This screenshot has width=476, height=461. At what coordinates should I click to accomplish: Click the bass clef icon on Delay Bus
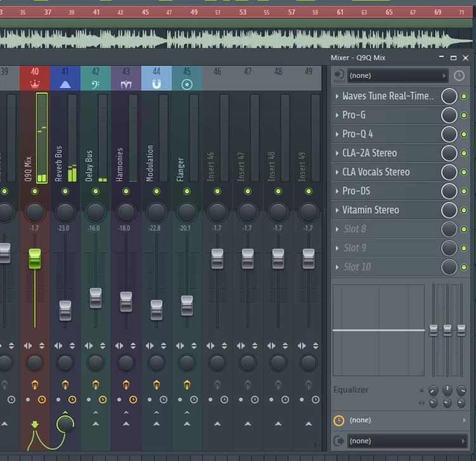96,84
